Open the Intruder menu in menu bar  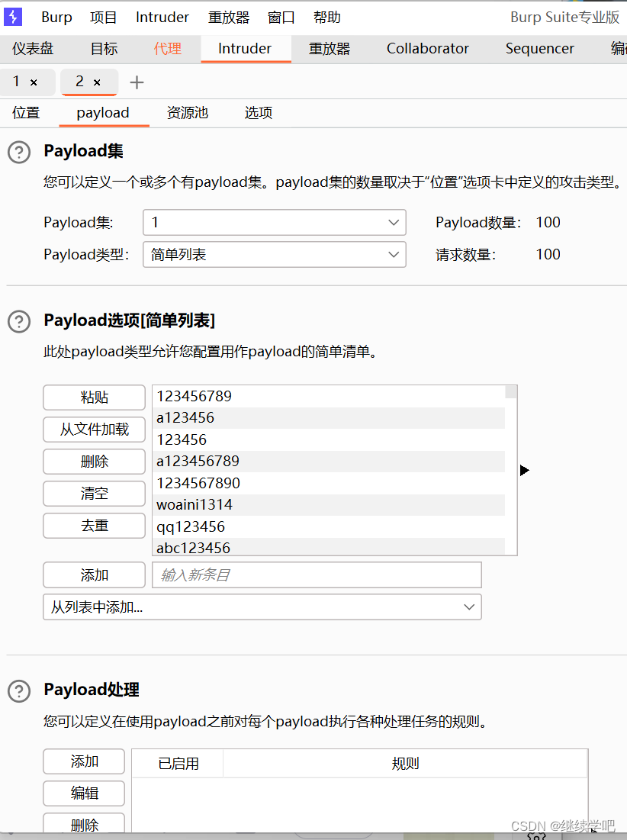(162, 17)
